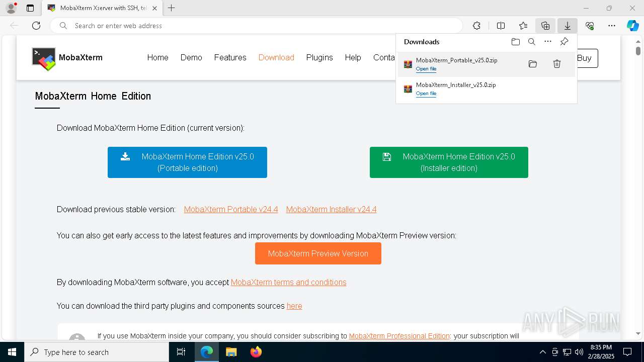Click the Downloads toolbar icon
The height and width of the screenshot is (362, 644).
point(567,26)
